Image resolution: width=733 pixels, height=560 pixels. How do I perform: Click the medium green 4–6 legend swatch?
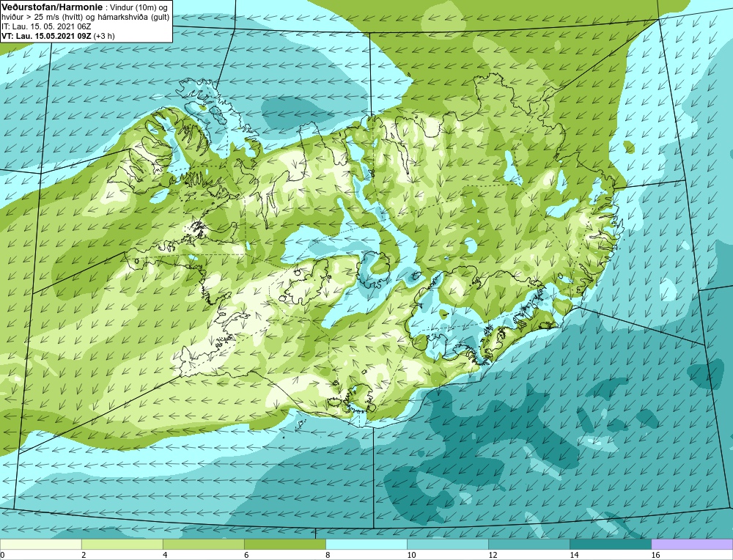(203, 544)
